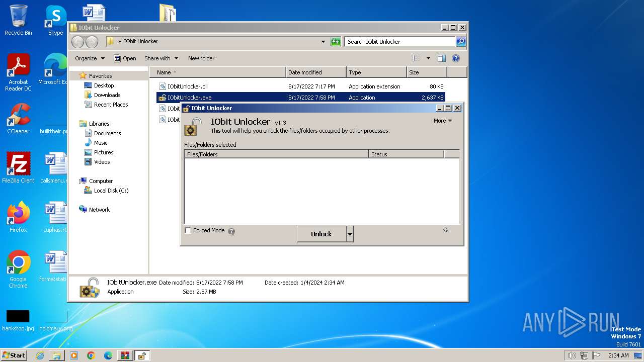This screenshot has width=644, height=362.
Task: Click the add files plus icon
Action: (x=445, y=230)
